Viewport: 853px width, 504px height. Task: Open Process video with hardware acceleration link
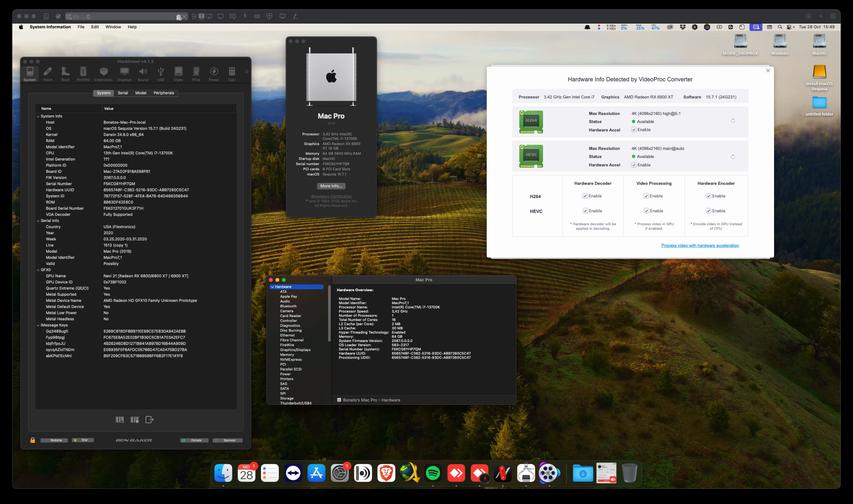pos(700,245)
